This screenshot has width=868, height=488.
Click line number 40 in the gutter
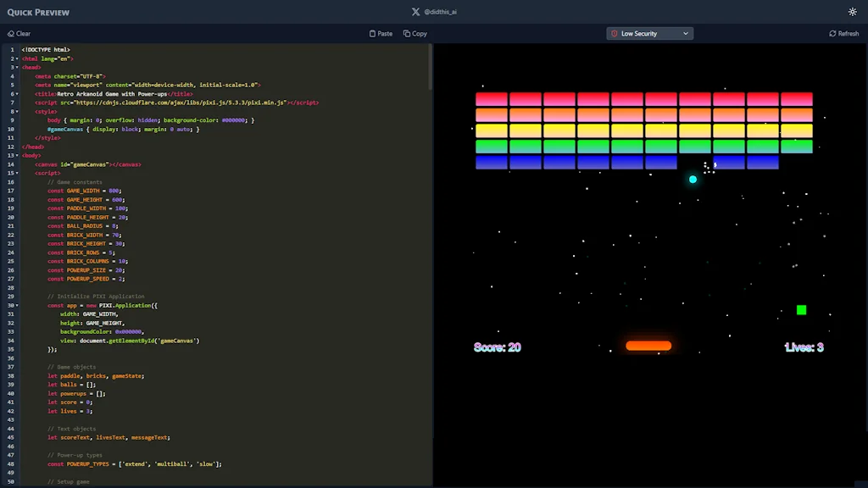pyautogui.click(x=11, y=393)
